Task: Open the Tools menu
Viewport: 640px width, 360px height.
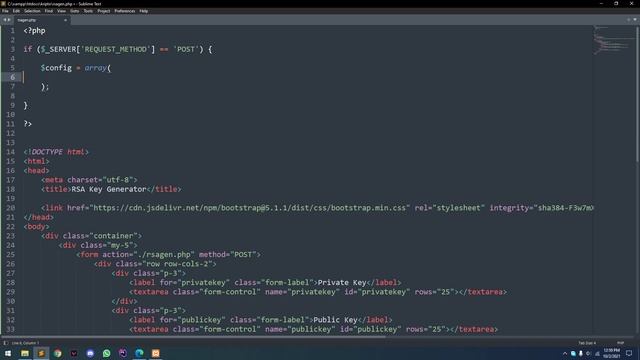Action: 88,11
